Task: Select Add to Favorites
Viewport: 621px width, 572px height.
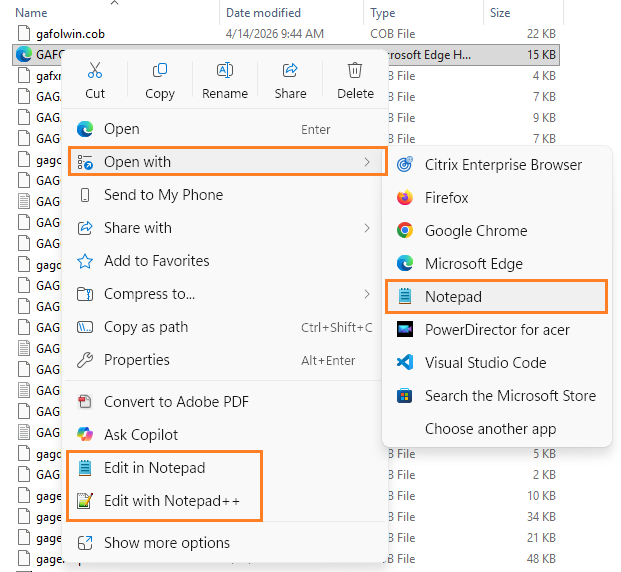Action: (x=224, y=261)
